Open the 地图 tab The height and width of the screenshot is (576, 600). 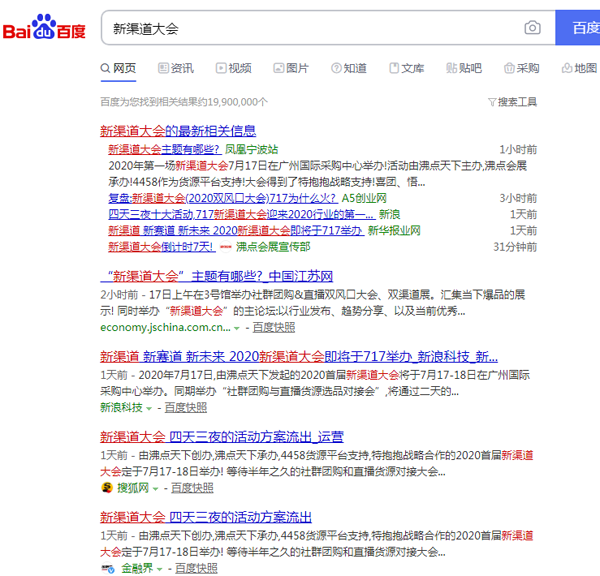pyautogui.click(x=580, y=69)
